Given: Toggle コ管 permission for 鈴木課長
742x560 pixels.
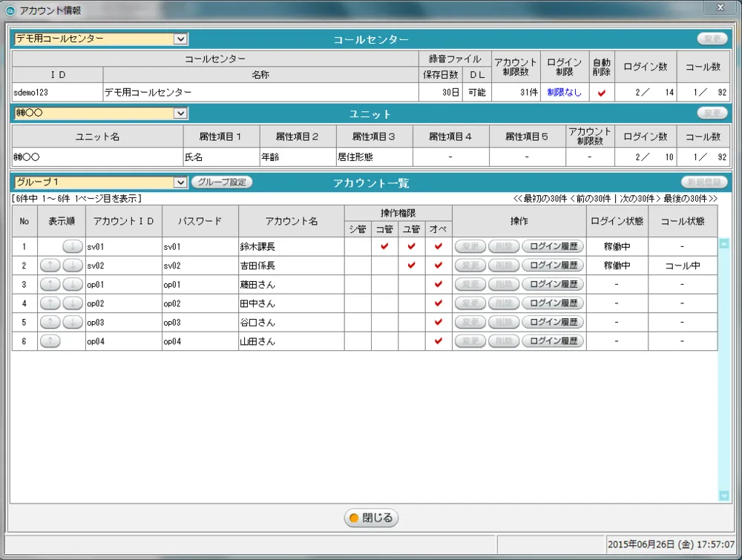Looking at the screenshot, I should tap(384, 246).
